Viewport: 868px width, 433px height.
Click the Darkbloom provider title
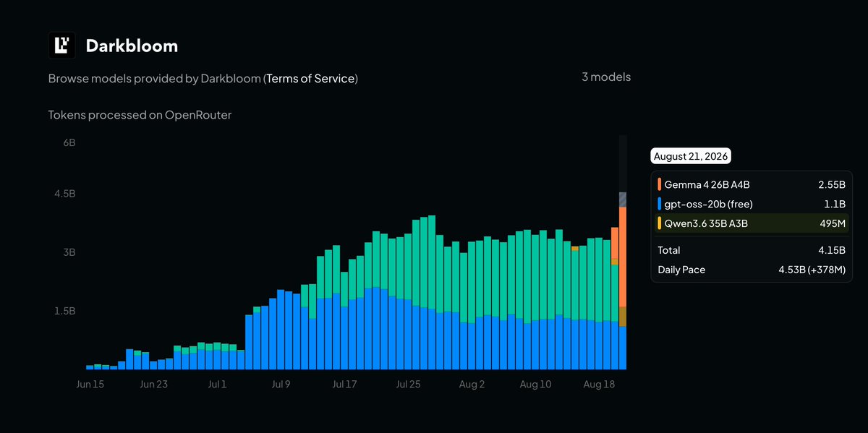[x=132, y=46]
